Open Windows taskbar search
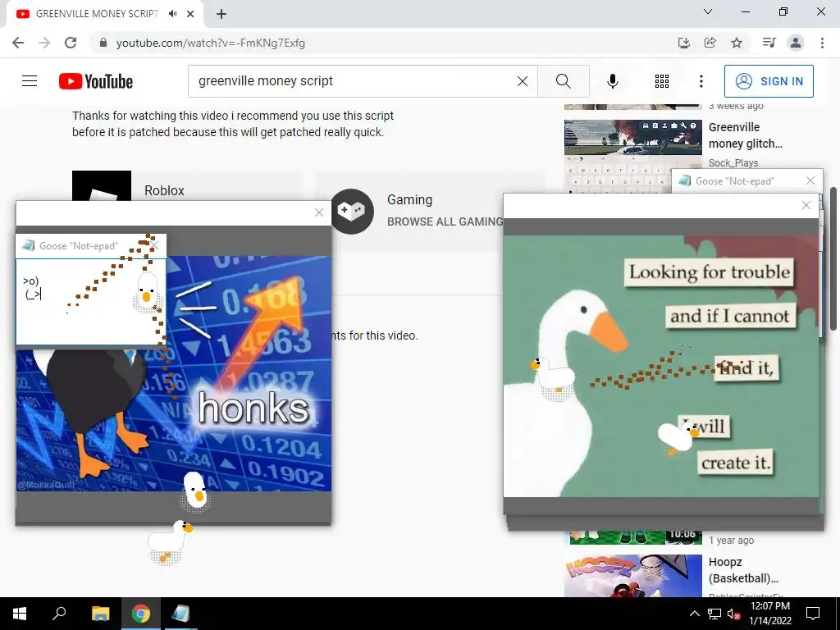840x630 pixels. pyautogui.click(x=59, y=614)
